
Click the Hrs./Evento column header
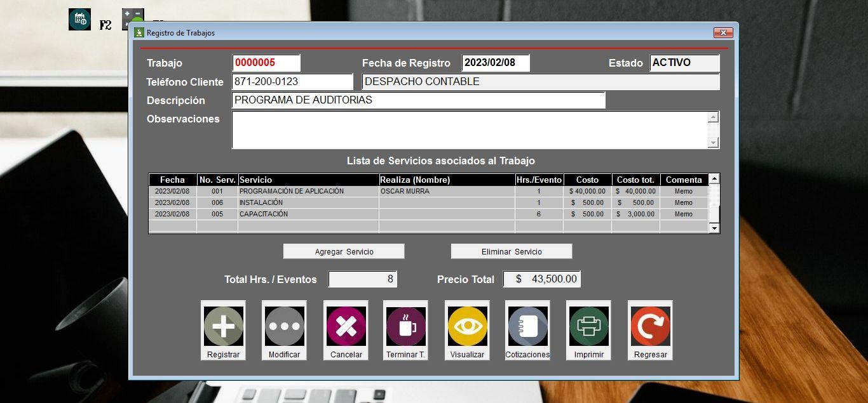[x=539, y=180]
